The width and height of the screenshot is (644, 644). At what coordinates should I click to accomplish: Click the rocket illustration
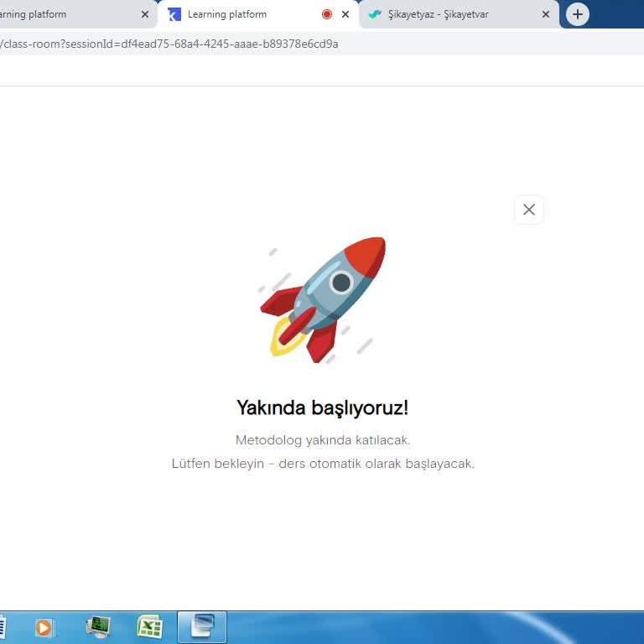click(x=322, y=300)
